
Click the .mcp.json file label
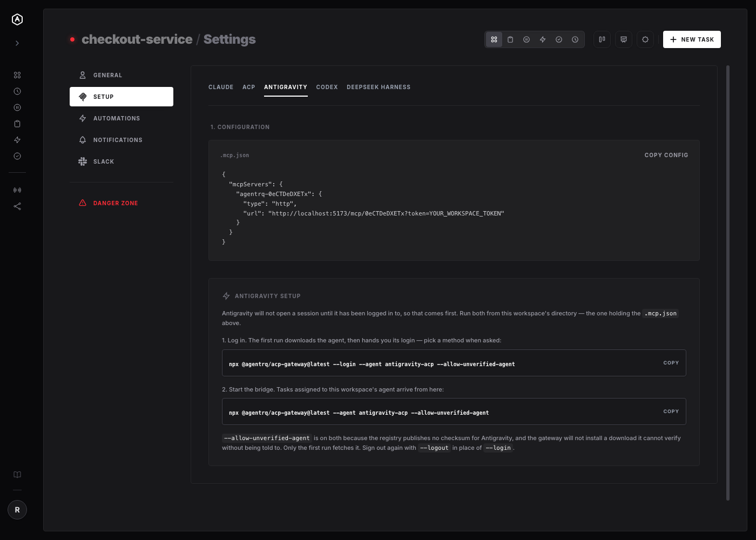[235, 156]
